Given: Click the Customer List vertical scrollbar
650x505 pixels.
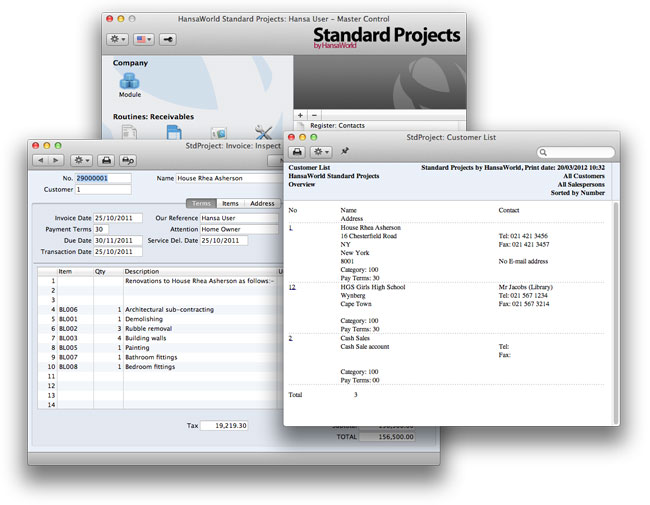Looking at the screenshot, I should tap(616, 313).
